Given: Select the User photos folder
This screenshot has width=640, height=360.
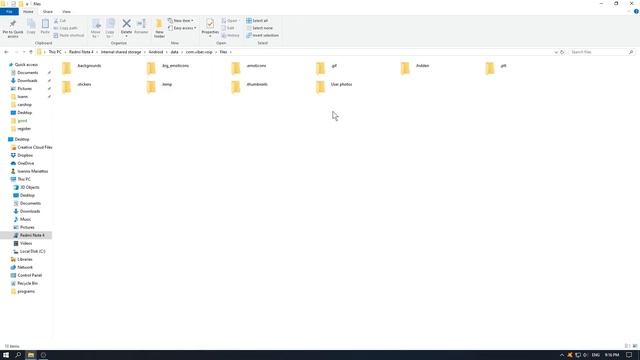Looking at the screenshot, I should pyautogui.click(x=334, y=86).
